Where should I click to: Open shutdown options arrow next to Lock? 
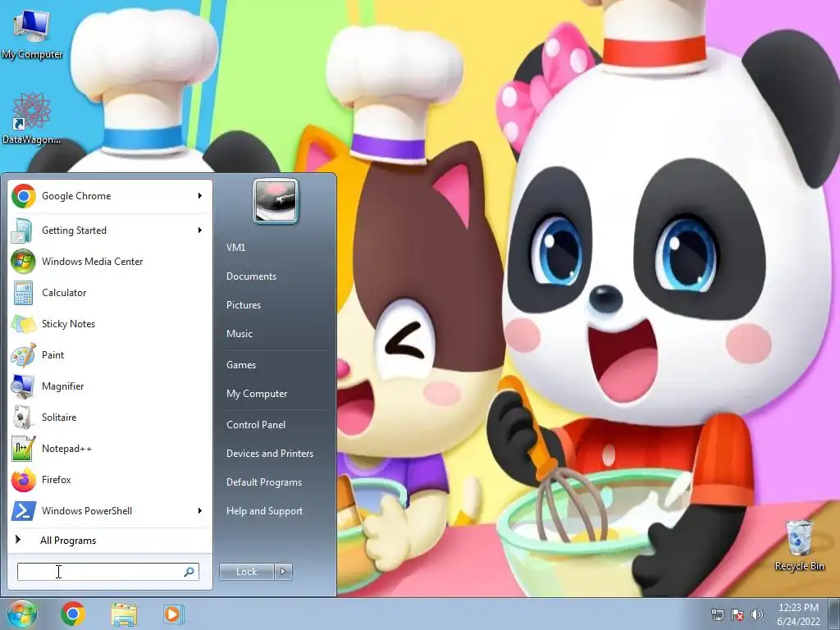(283, 572)
